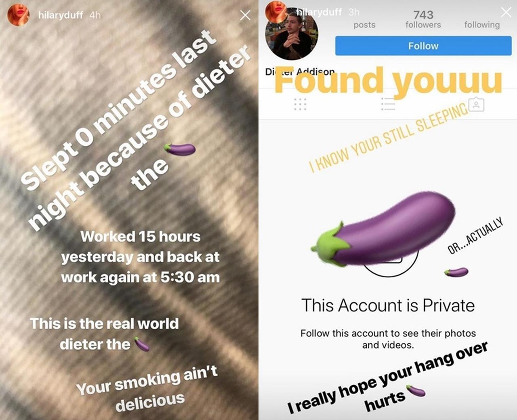Image resolution: width=517 pixels, height=420 pixels.
Task: Switch to list view tab icon
Action: [388, 104]
